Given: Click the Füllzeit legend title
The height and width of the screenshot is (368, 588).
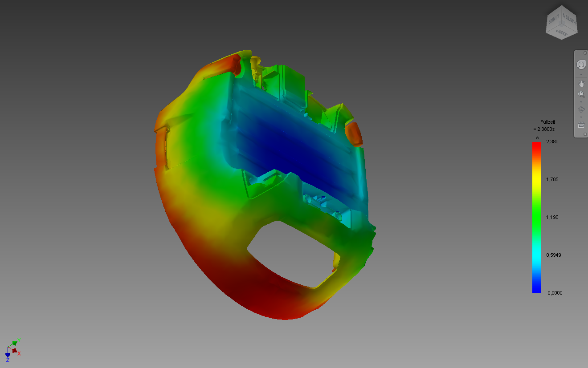Looking at the screenshot, I should pyautogui.click(x=547, y=122).
